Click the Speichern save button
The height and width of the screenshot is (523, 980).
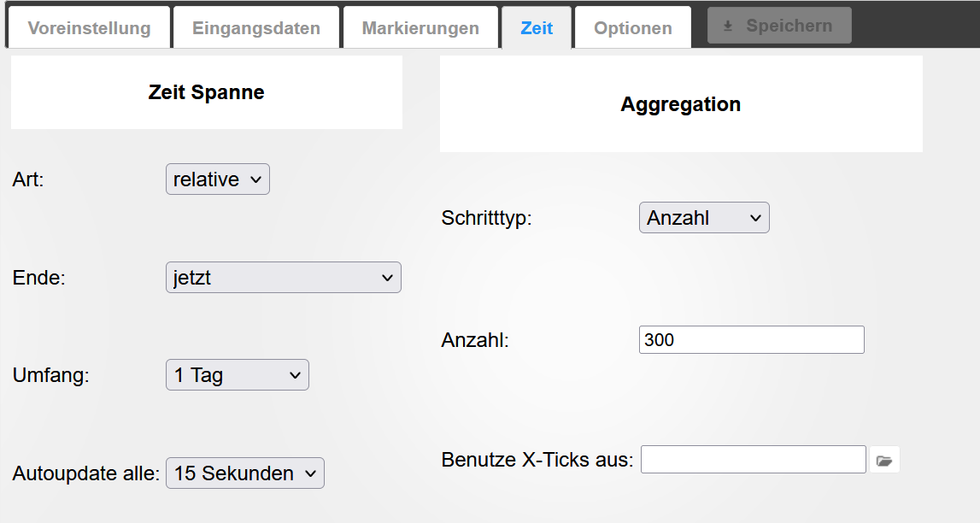point(778,26)
